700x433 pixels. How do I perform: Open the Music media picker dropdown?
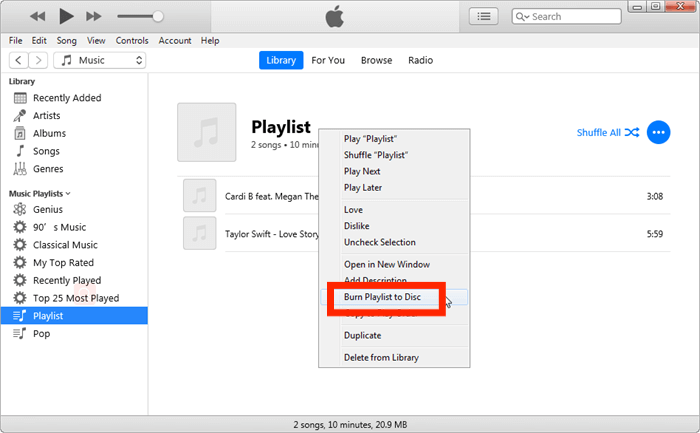(100, 60)
